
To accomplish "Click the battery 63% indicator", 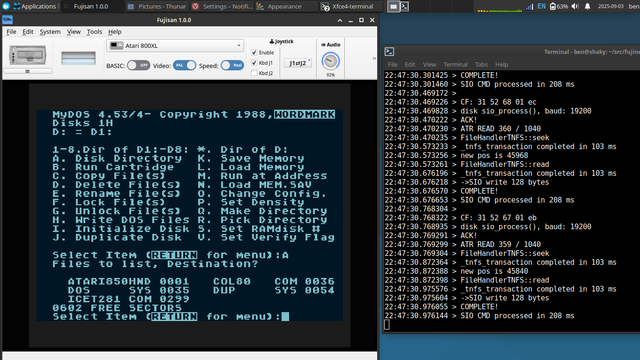I will [x=559, y=6].
